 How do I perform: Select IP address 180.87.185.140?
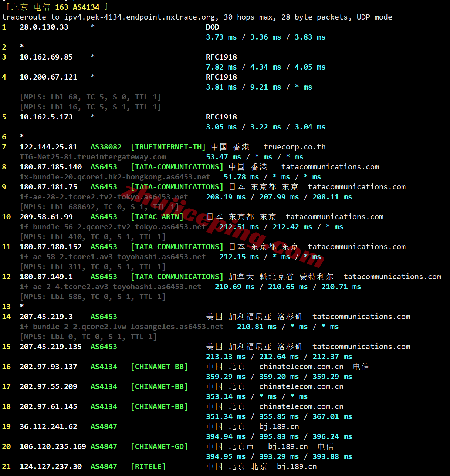click(51, 167)
